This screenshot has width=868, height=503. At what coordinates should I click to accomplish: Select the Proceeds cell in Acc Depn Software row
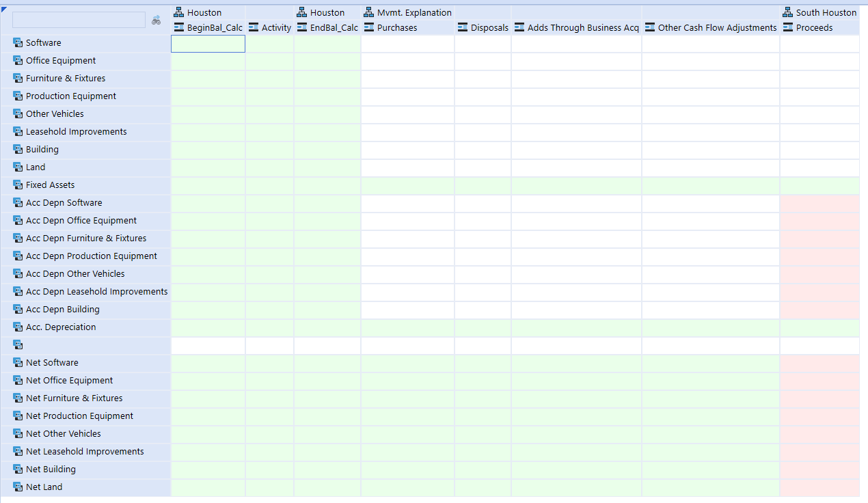[x=819, y=203]
